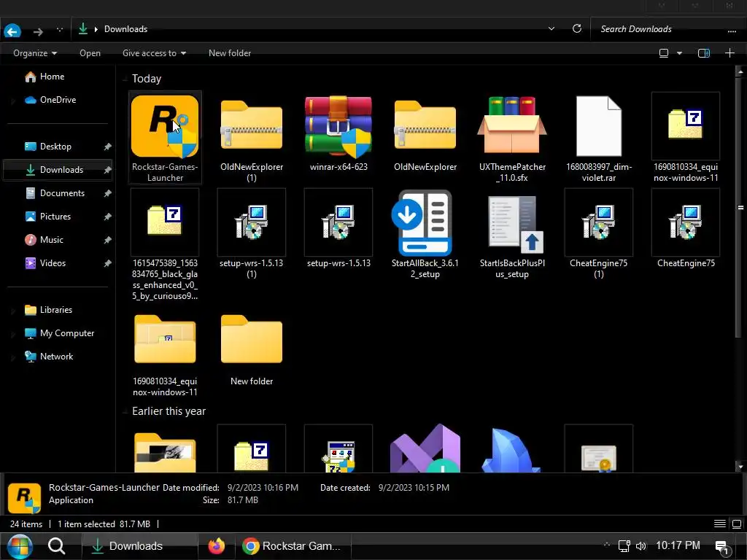This screenshot has height=560, width=747.
Task: Open the clock showing 10:17 PM
Action: (678, 545)
